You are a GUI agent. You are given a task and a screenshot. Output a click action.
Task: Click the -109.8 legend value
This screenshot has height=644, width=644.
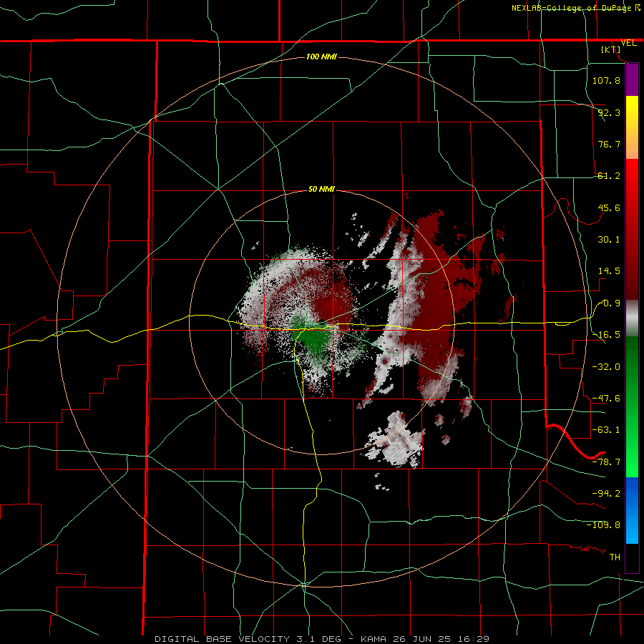[603, 525]
